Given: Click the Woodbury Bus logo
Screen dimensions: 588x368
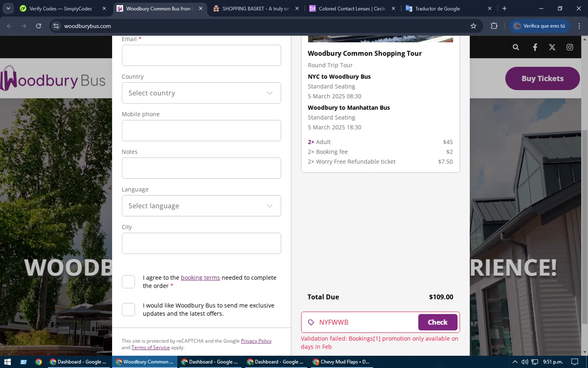Looking at the screenshot, I should coord(54,78).
